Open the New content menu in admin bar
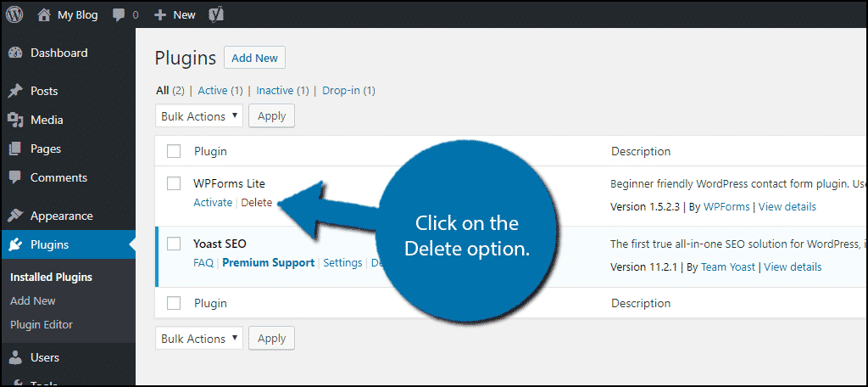Image resolution: width=868 pixels, height=387 pixels. [175, 15]
